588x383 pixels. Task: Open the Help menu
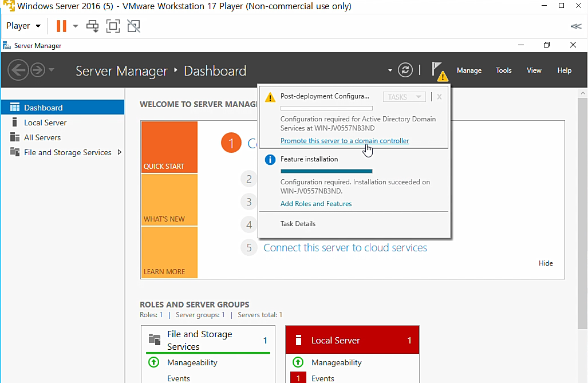tap(564, 70)
